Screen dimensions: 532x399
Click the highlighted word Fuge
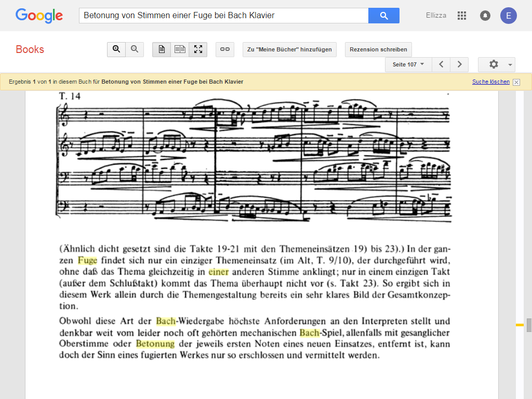pos(87,261)
